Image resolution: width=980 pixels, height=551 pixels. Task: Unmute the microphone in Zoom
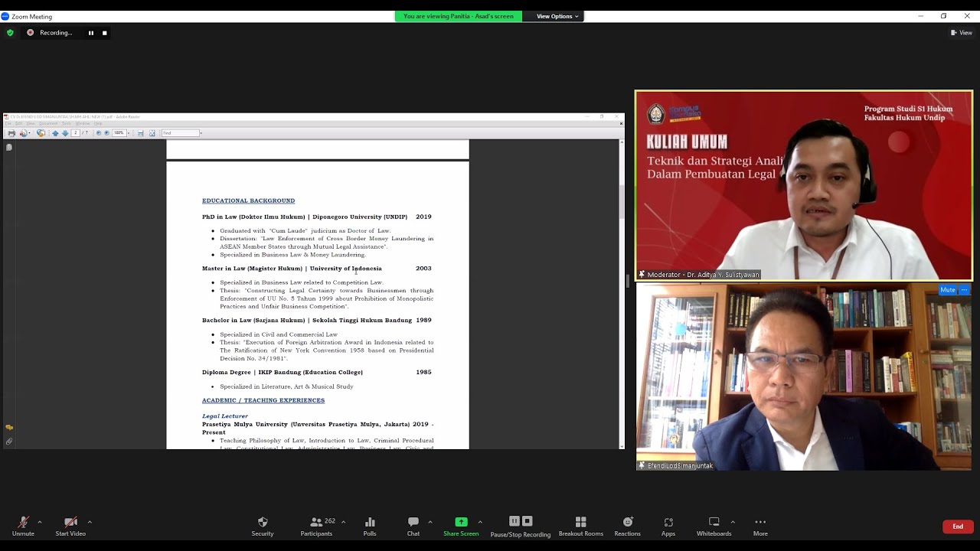tap(23, 526)
